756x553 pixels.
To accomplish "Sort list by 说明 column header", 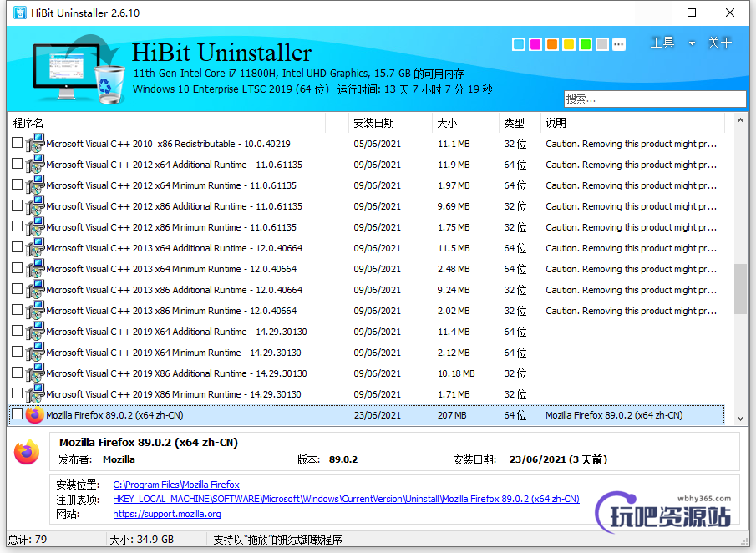I will (632, 123).
